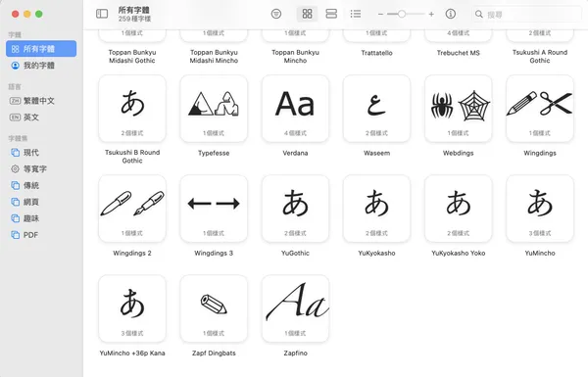The width and height of the screenshot is (588, 377).
Task: Click the 所有字體 window title
Action: tap(134, 10)
